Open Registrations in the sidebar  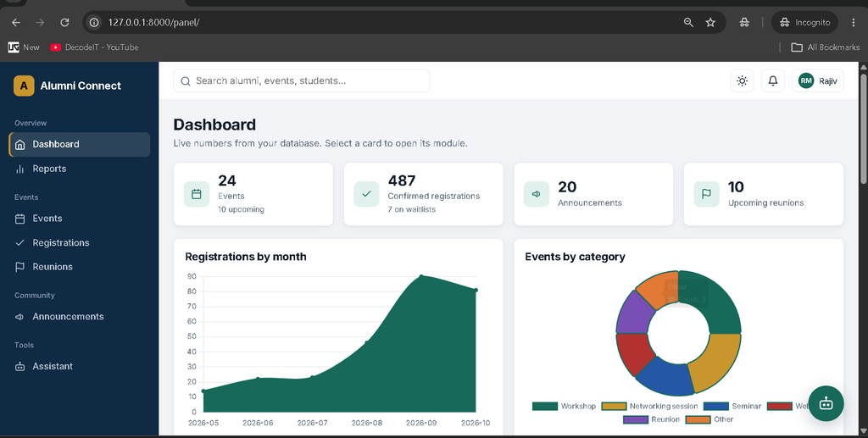point(80,243)
